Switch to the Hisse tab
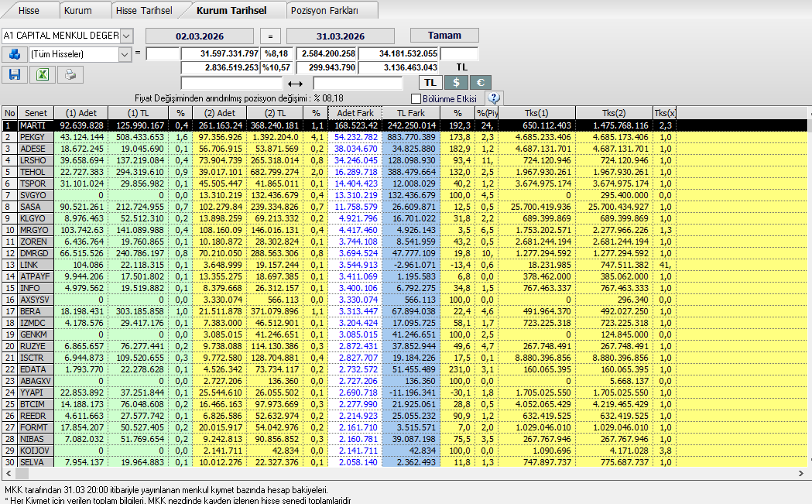 29,10
